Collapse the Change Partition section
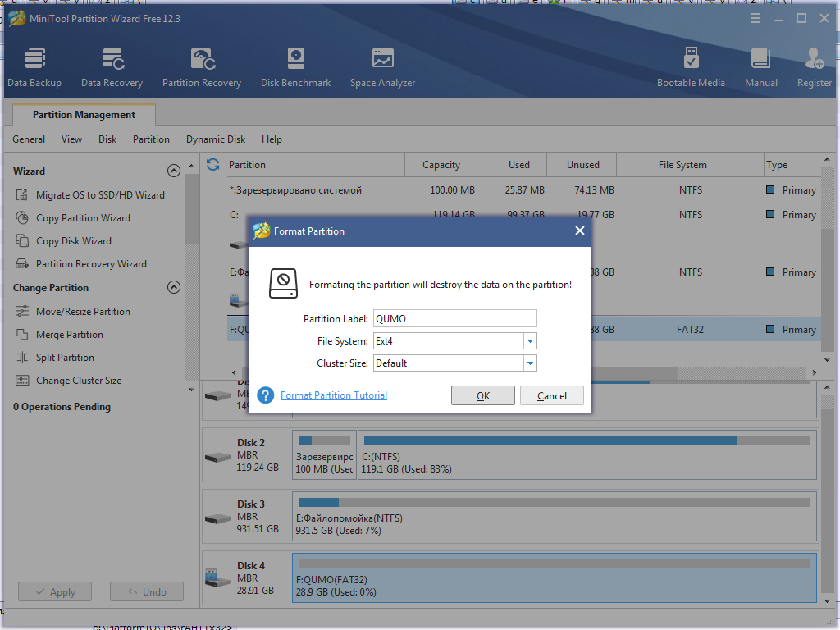 pyautogui.click(x=174, y=288)
